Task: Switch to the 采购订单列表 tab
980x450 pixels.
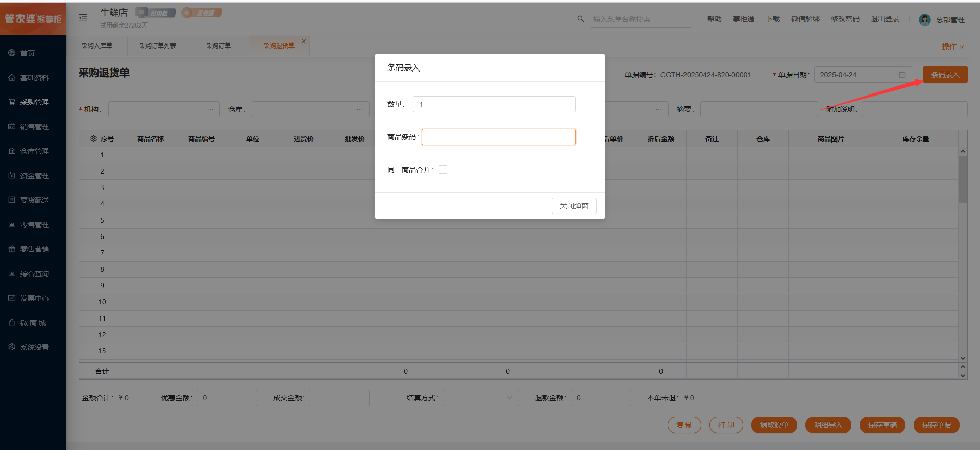Action: click(158, 46)
